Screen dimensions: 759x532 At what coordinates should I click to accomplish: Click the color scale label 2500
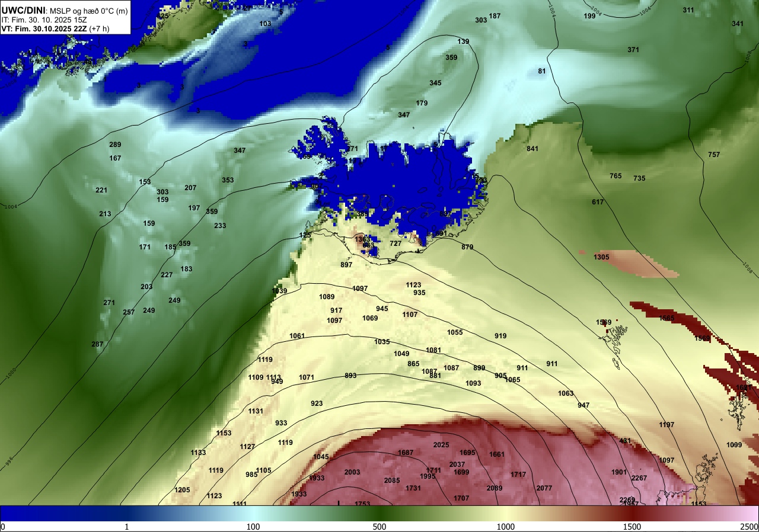click(750, 527)
